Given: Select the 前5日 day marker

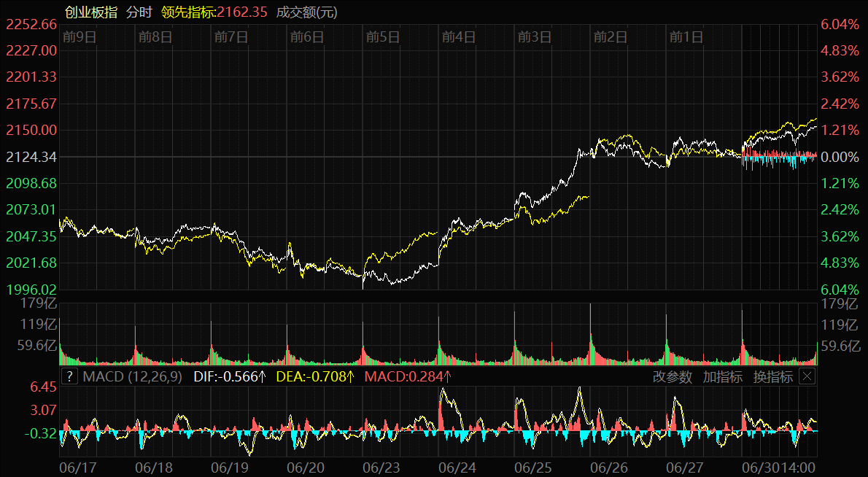Looking at the screenshot, I should click(x=383, y=36).
